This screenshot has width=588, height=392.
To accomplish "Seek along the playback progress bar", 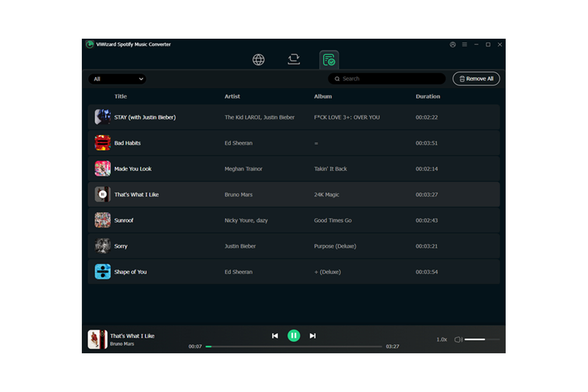I will tap(294, 346).
